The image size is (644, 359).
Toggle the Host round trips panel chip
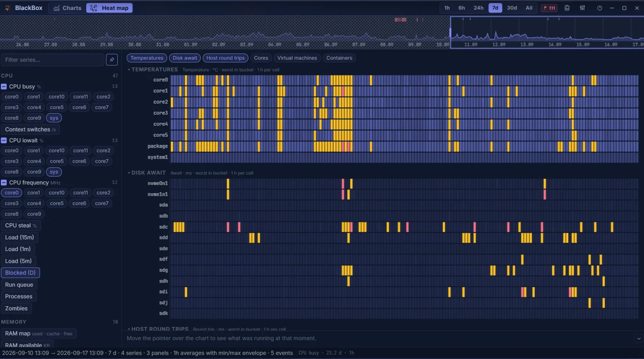tap(225, 58)
